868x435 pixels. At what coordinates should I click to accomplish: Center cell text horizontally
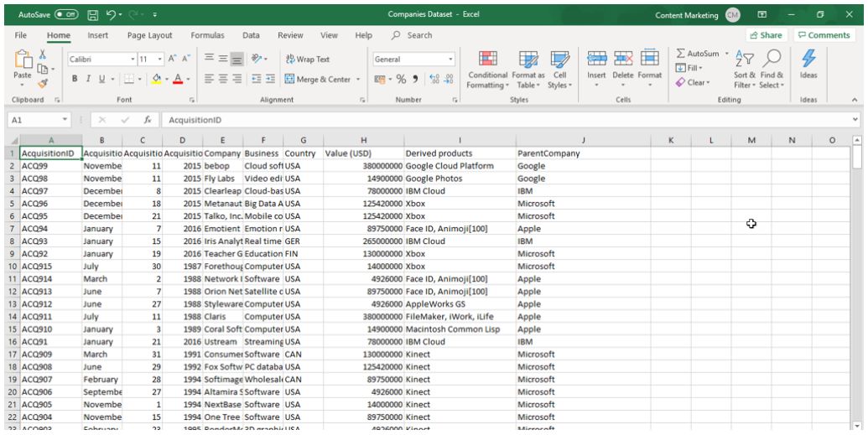(x=223, y=79)
